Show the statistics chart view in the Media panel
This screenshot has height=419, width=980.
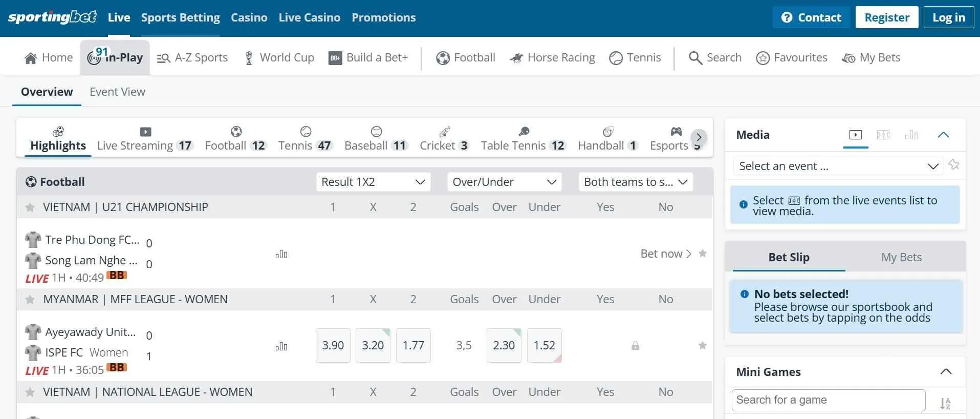pyautogui.click(x=911, y=135)
